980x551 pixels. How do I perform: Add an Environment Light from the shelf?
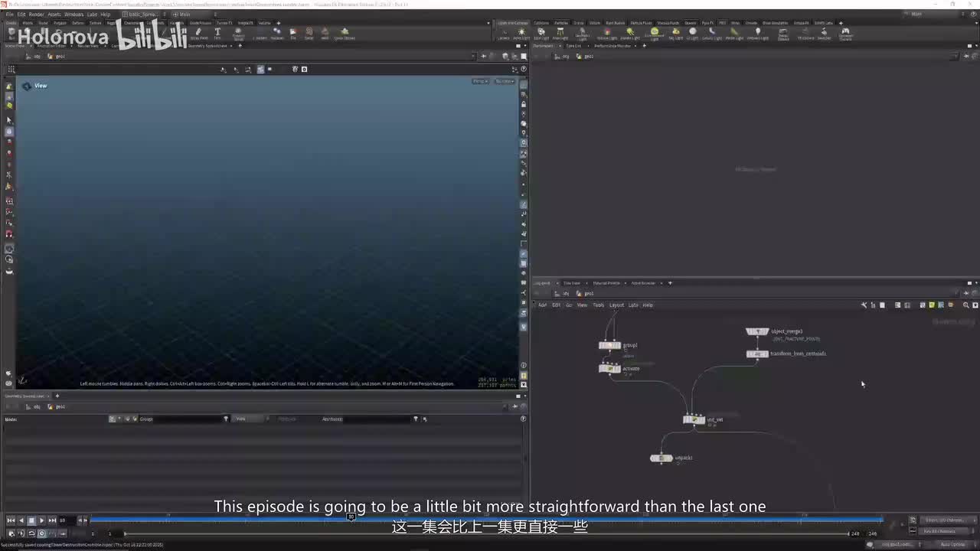(655, 34)
